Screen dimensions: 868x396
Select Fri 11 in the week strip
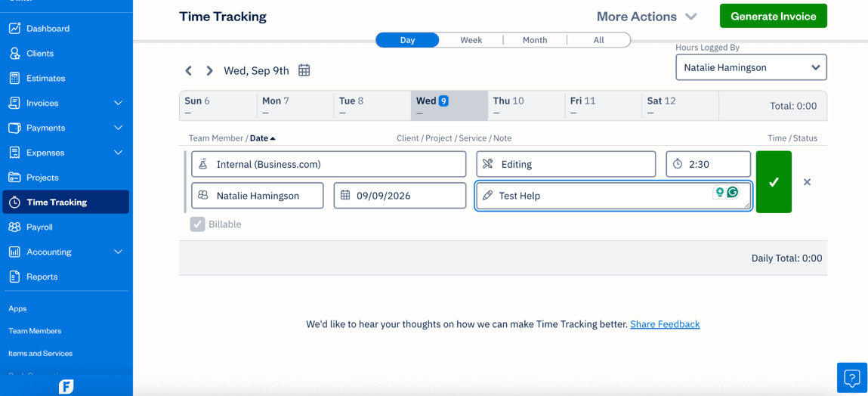604,106
